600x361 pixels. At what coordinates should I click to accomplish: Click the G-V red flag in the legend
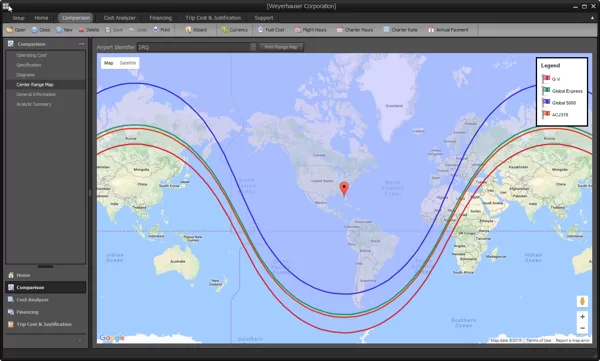546,79
